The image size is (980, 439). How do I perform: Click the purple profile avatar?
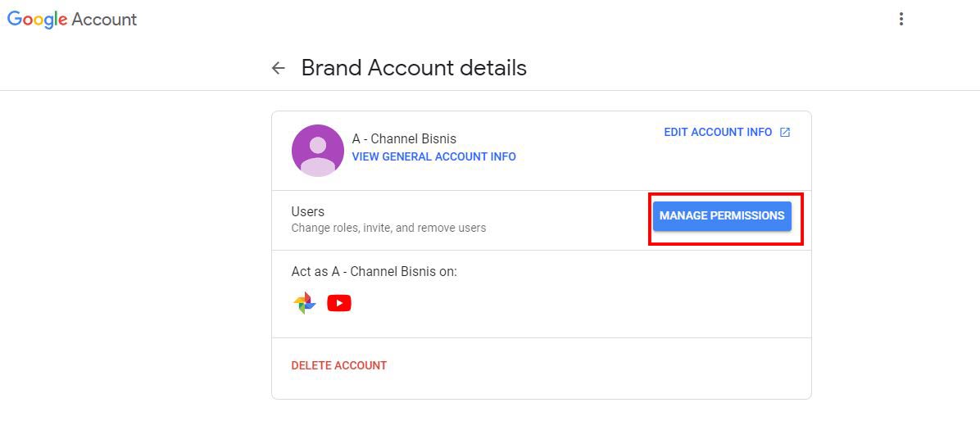317,151
